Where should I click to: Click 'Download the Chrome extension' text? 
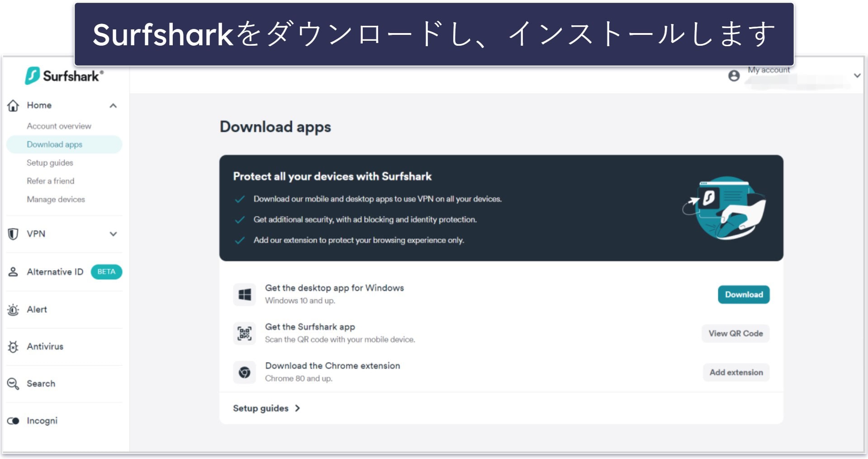tap(332, 366)
